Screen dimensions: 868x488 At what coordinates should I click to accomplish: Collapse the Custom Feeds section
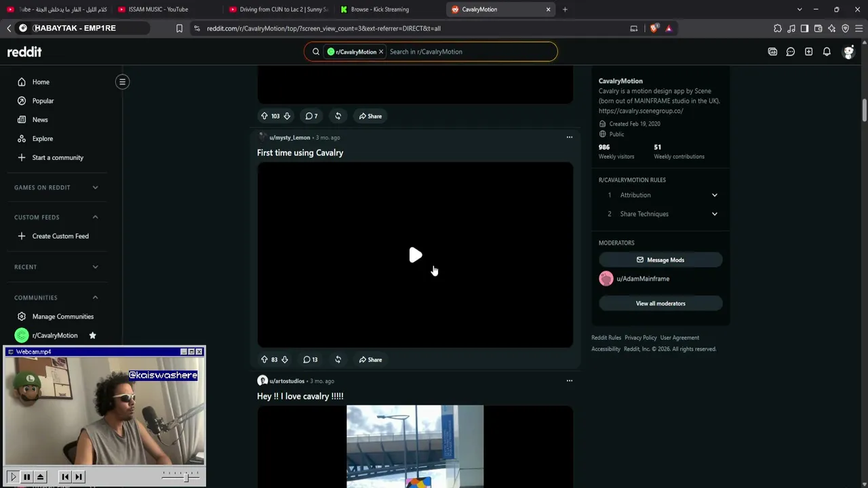pyautogui.click(x=56, y=217)
